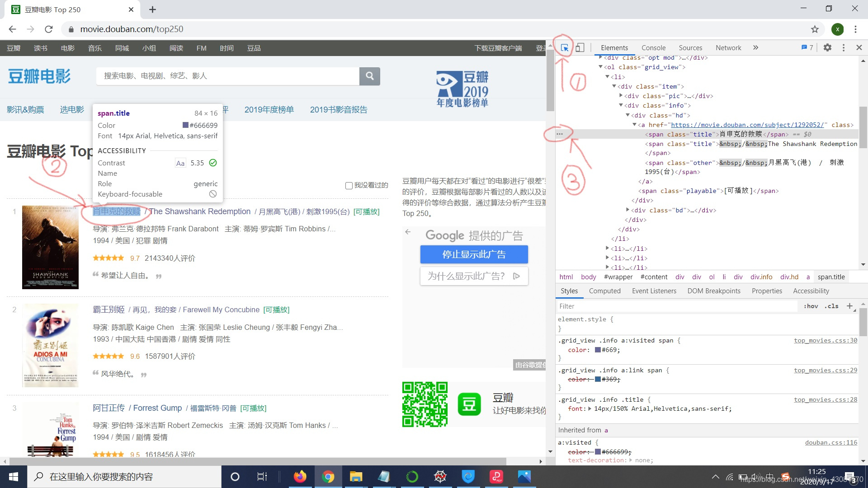The width and height of the screenshot is (868, 488).
Task: Open DevTools customize three-dot menu
Action: 844,47
